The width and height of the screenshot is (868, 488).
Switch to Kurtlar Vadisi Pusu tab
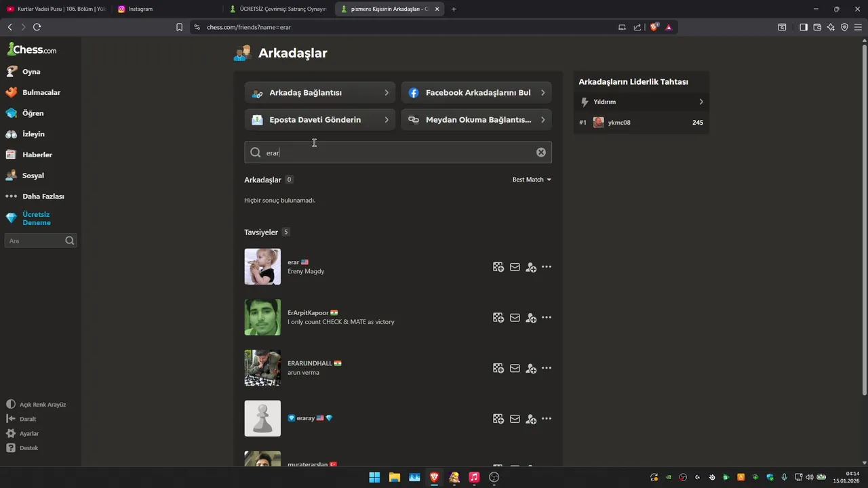56,9
